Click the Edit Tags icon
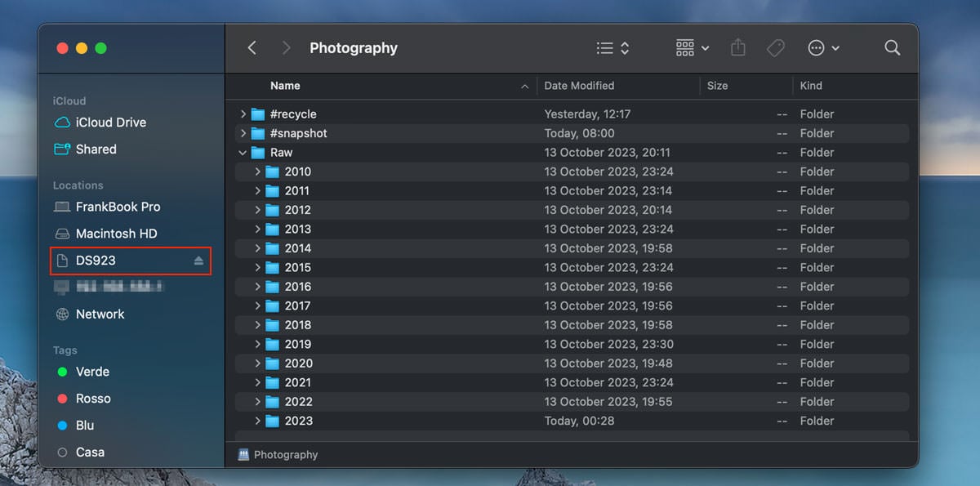Image resolution: width=980 pixels, height=486 pixels. point(776,48)
